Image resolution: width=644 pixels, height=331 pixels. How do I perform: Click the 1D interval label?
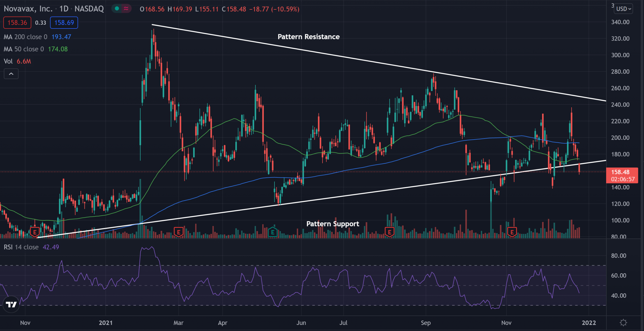64,9
